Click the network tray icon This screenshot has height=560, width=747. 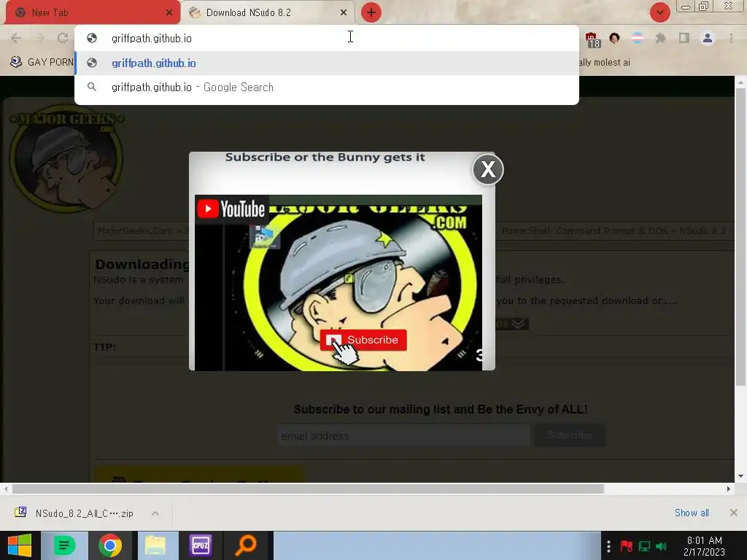point(644,546)
